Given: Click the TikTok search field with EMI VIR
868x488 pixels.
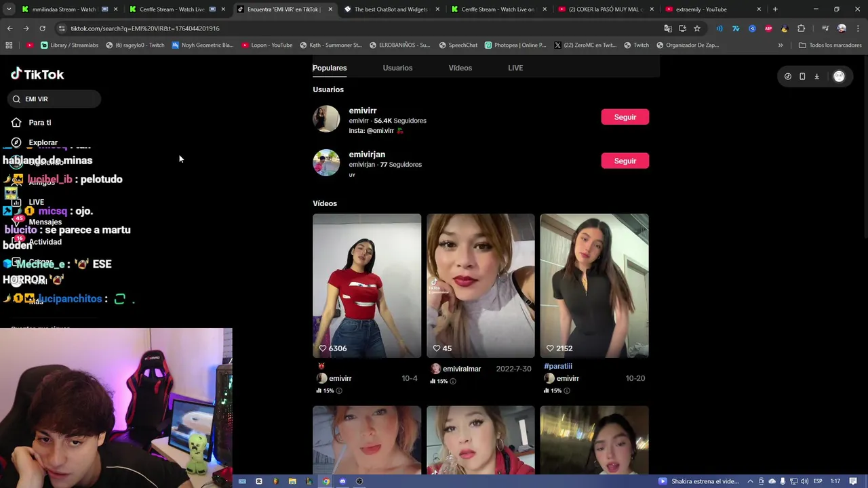Looking at the screenshot, I should pos(54,99).
